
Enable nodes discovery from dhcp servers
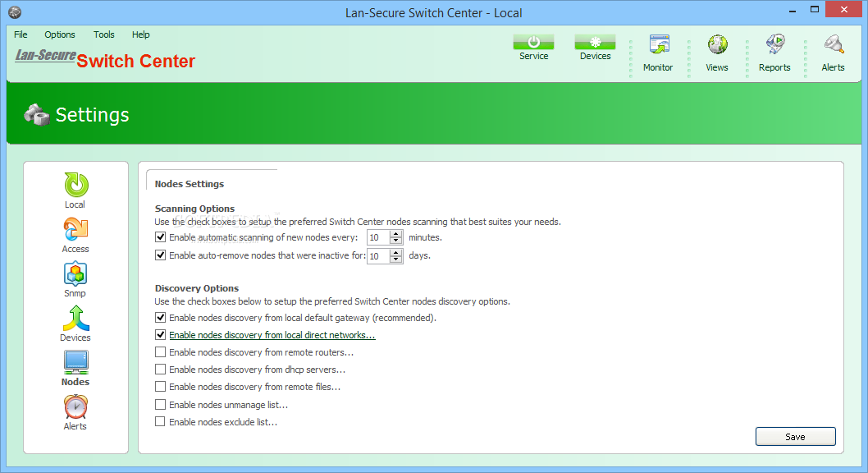[x=161, y=369]
